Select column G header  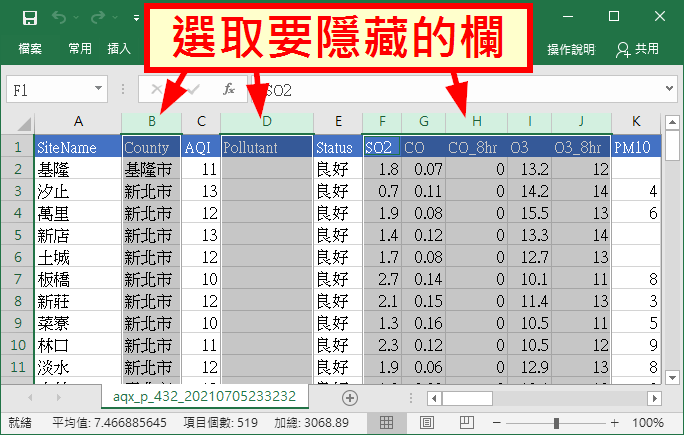(x=424, y=121)
